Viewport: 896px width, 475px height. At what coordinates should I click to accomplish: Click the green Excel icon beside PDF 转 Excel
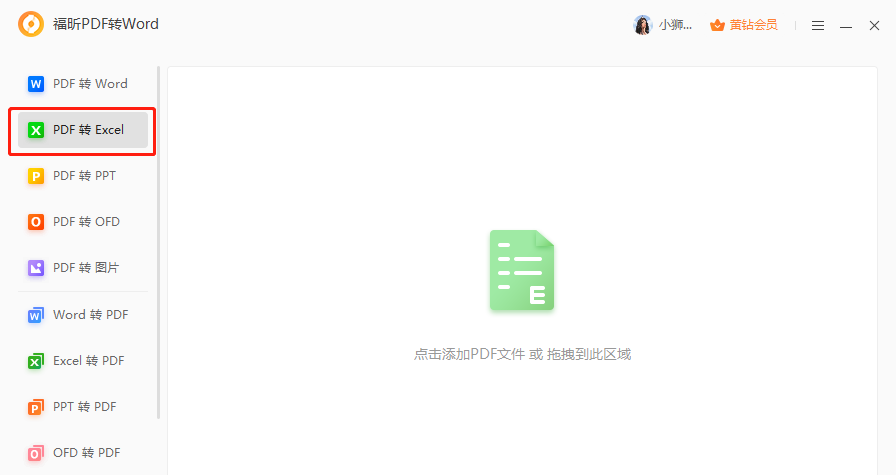35,130
